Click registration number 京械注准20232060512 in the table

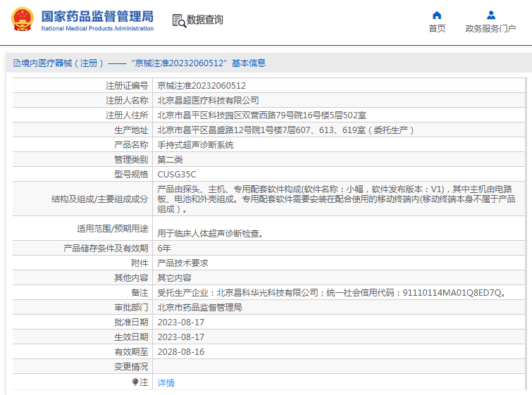tap(201, 85)
